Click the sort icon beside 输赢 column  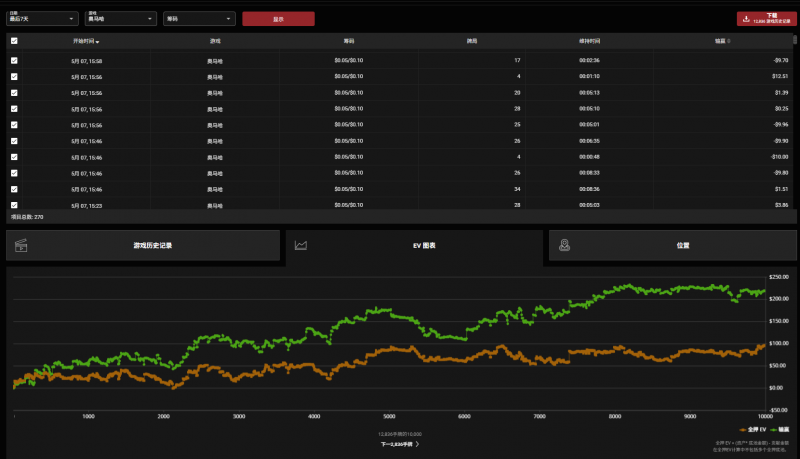point(728,41)
